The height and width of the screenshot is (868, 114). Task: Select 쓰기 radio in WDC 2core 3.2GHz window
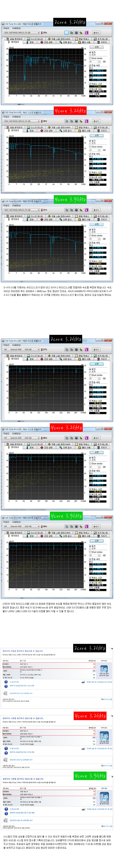[92, 55]
